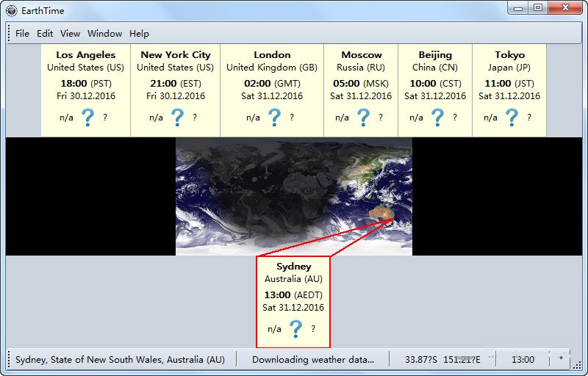Screen dimensions: 588x376
Task: Click Moscow weather question mark icon
Action: click(x=363, y=117)
